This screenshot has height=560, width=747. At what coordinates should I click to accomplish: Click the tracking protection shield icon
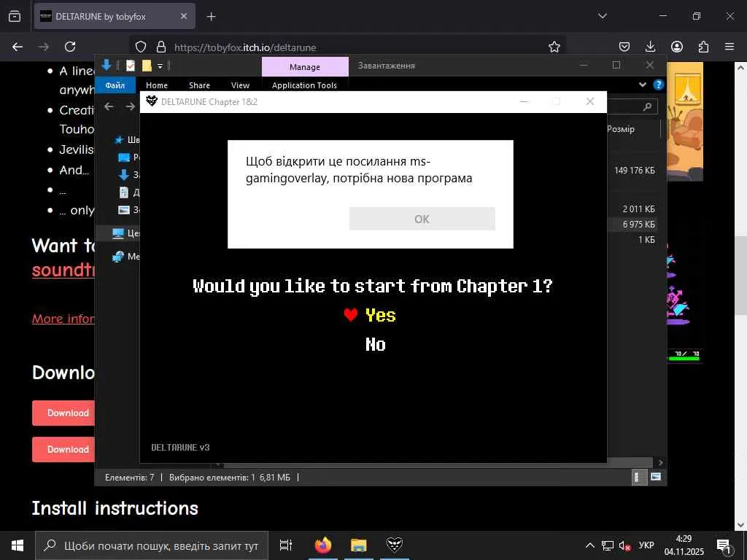click(x=141, y=47)
